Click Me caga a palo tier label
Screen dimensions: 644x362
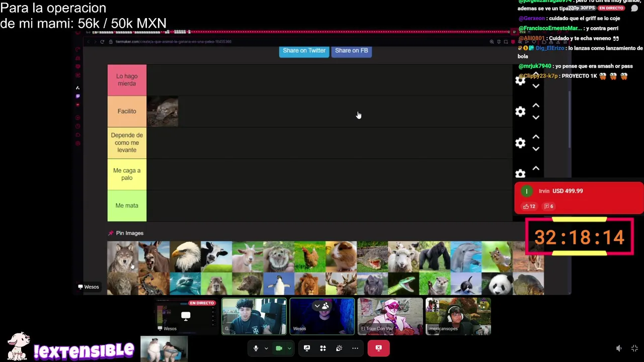point(127,174)
